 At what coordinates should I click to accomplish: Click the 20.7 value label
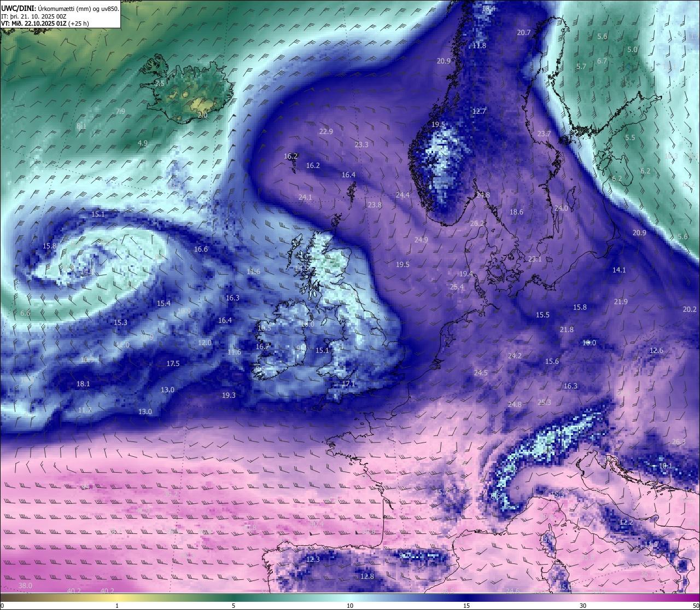pos(524,33)
